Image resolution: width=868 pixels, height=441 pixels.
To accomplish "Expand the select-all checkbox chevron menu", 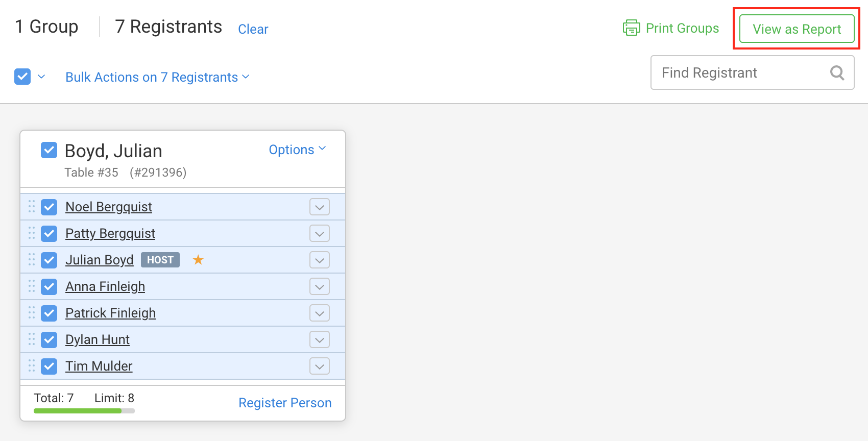I will coord(42,77).
